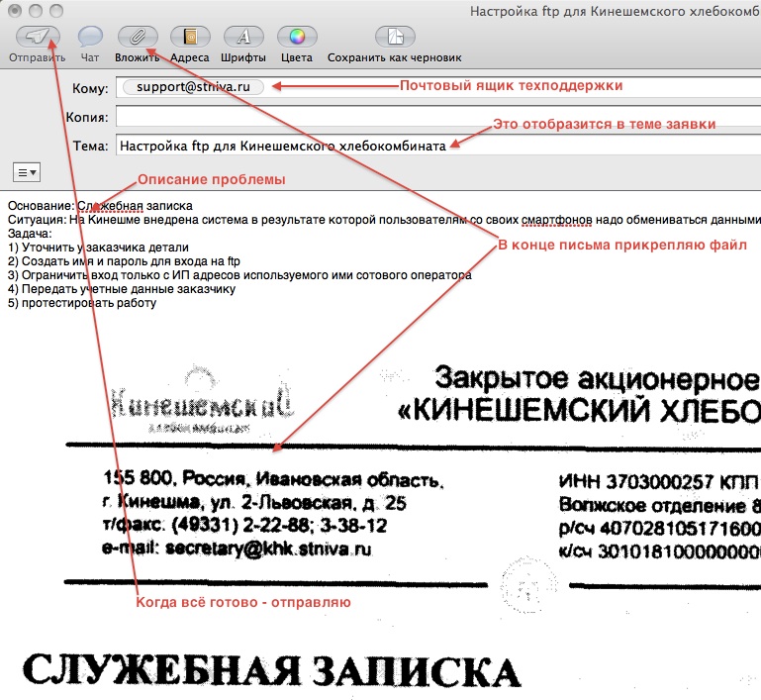Focus the empty Копия field
Viewport: 761px width, 700px height.
(435, 117)
